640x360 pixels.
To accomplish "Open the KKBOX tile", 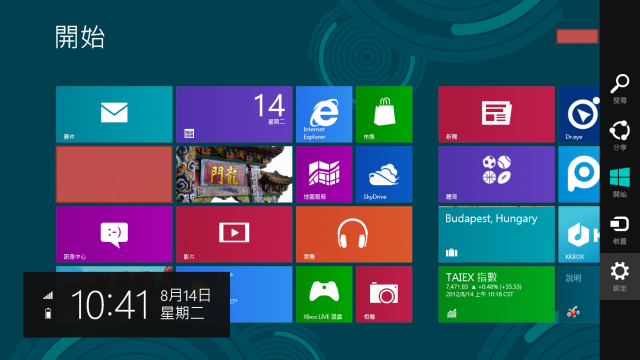I will pos(579,234).
